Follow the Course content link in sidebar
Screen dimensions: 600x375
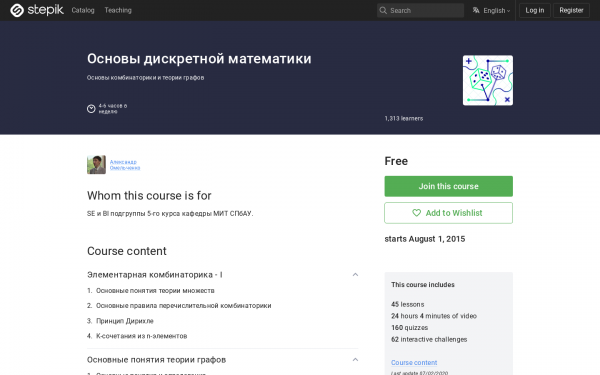coord(414,362)
